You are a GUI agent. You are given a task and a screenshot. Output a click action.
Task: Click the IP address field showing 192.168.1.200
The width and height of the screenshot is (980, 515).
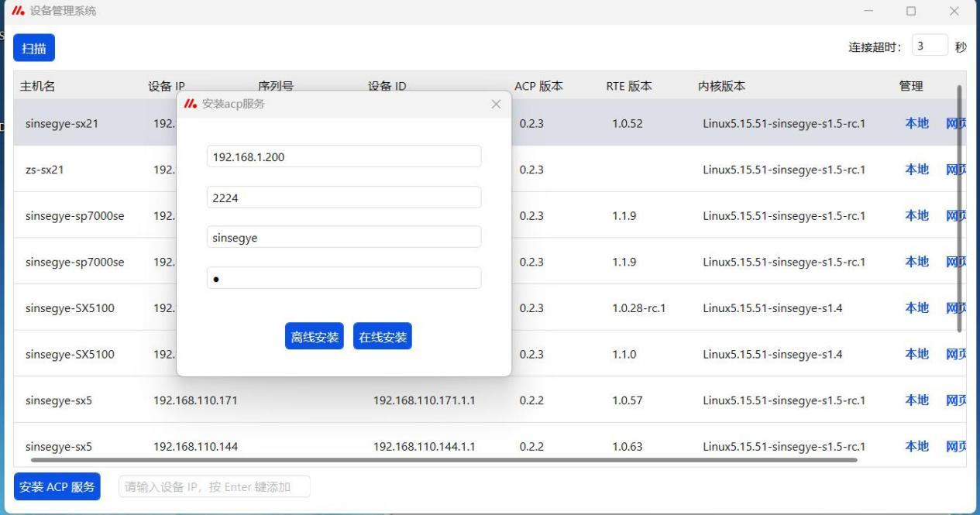coord(344,156)
